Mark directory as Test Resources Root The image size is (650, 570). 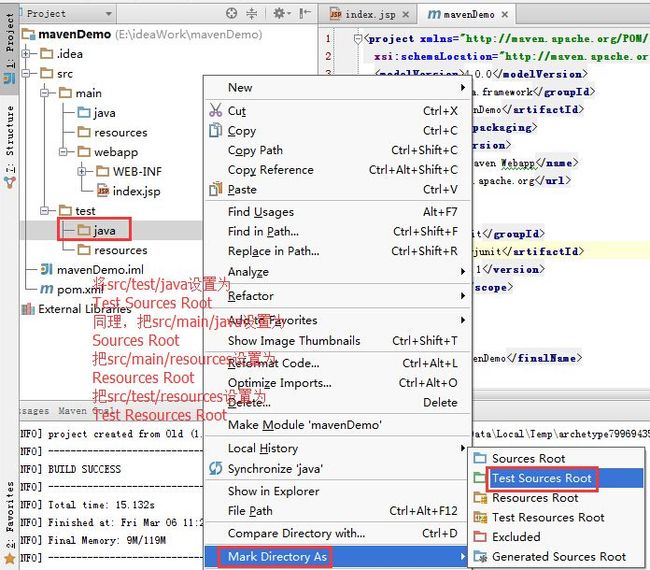coord(556,517)
